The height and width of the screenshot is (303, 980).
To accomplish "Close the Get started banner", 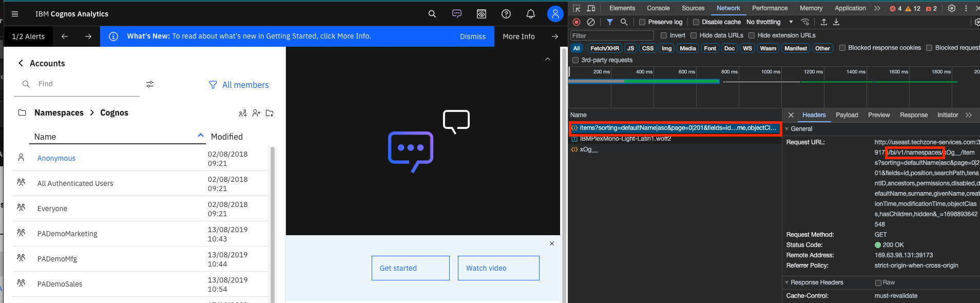I will (552, 243).
